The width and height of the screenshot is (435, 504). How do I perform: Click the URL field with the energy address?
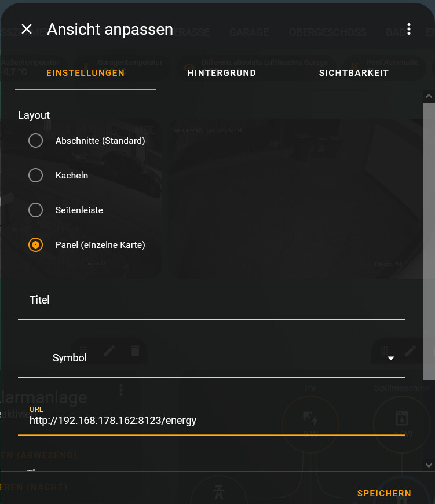click(x=211, y=421)
